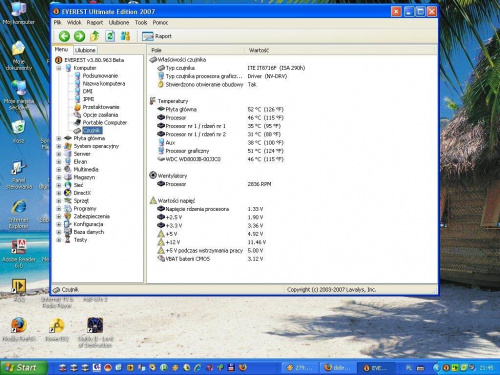This screenshot has width=500, height=375.
Task: Expand the Serwer tree node
Action: point(59,154)
